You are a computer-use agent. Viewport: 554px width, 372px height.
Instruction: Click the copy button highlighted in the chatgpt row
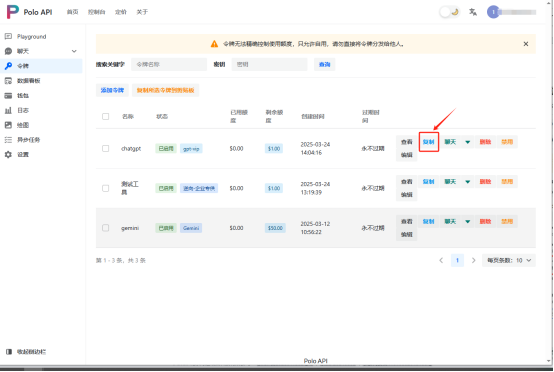pos(429,142)
